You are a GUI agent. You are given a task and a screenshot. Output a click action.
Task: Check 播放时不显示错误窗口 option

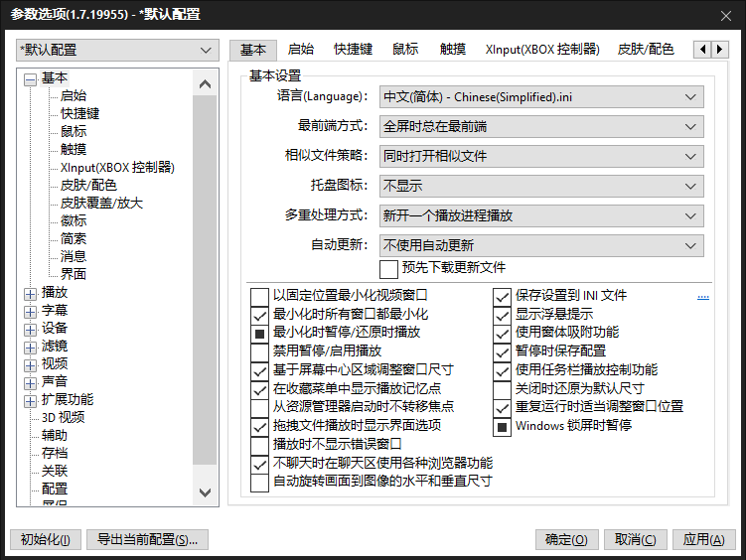[x=260, y=444]
